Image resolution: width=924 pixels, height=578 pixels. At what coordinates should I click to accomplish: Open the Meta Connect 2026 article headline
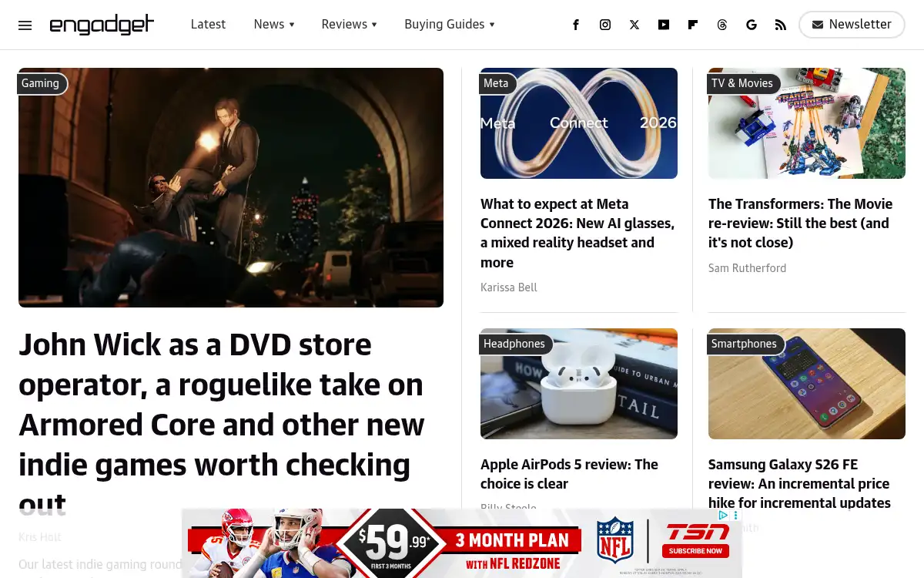(x=577, y=233)
